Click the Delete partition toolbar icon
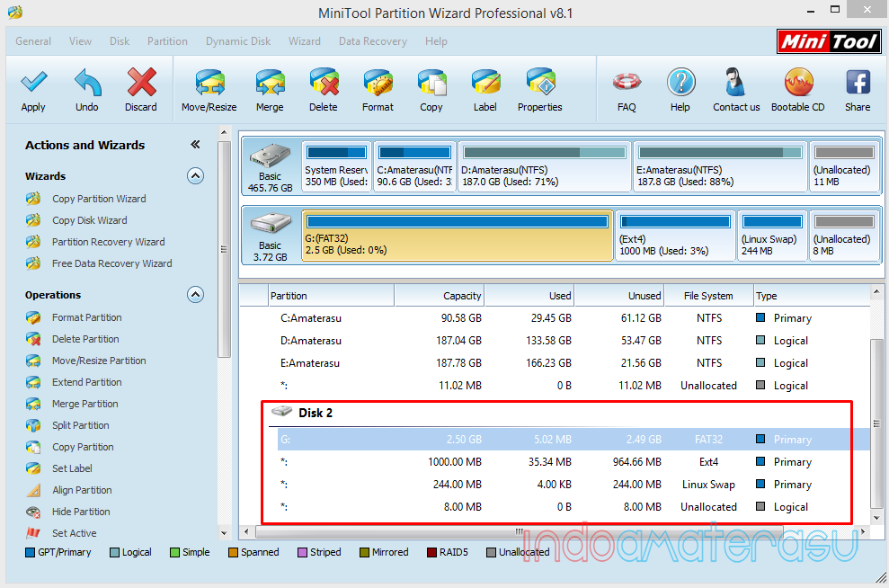Viewport: 889px width, 588px height. coord(324,82)
